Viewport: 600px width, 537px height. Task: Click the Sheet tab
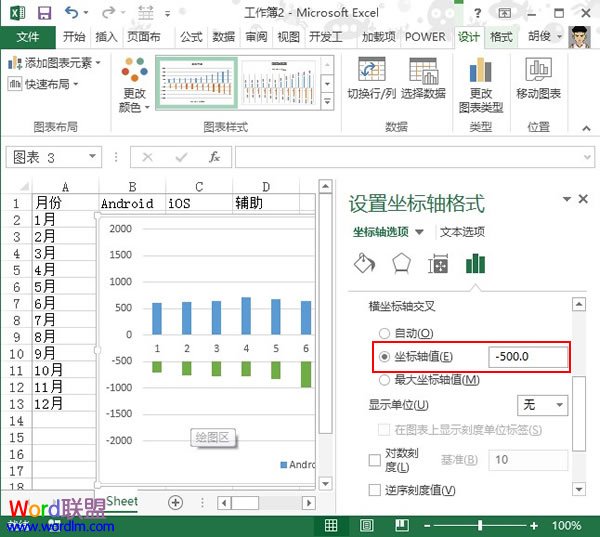(122, 501)
